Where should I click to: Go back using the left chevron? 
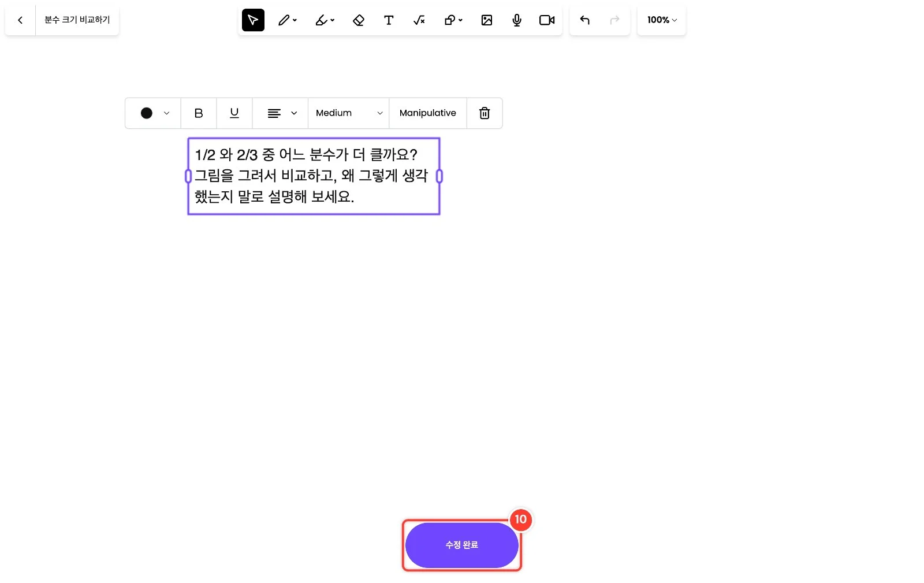[x=20, y=20]
